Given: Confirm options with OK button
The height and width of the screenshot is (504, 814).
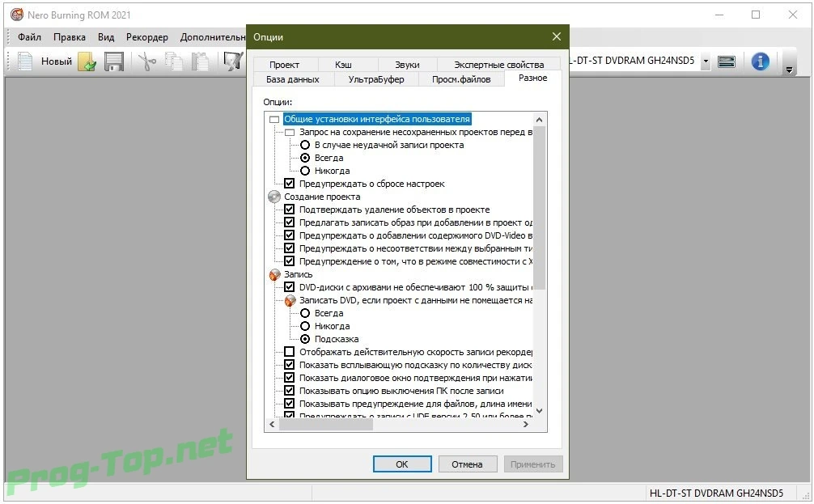Looking at the screenshot, I should point(402,464).
